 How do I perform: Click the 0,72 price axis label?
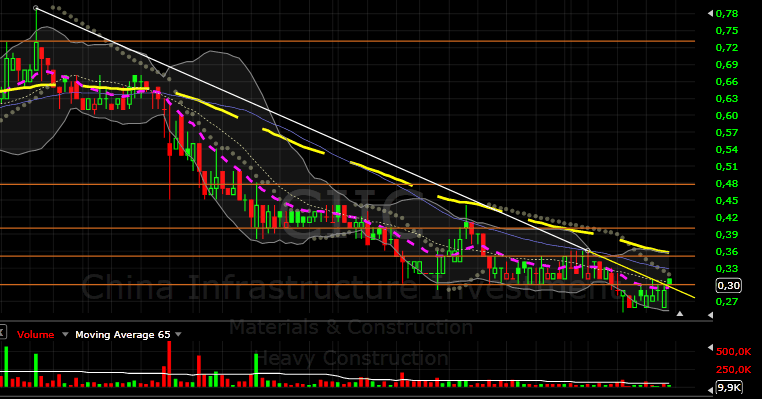pyautogui.click(x=727, y=48)
